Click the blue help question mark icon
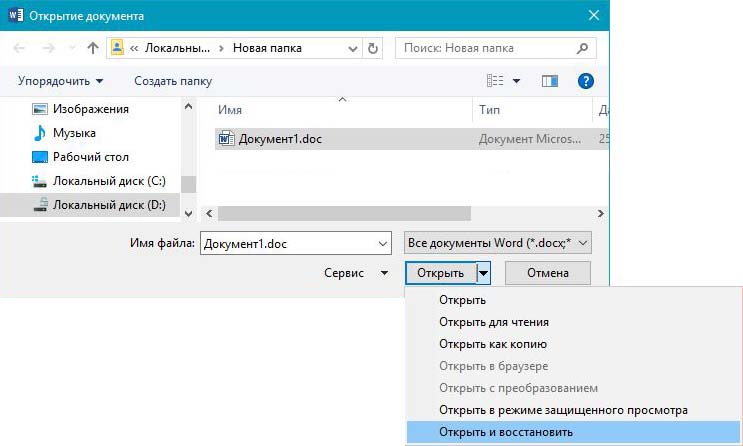Image resolution: width=743 pixels, height=446 pixels. [x=587, y=81]
